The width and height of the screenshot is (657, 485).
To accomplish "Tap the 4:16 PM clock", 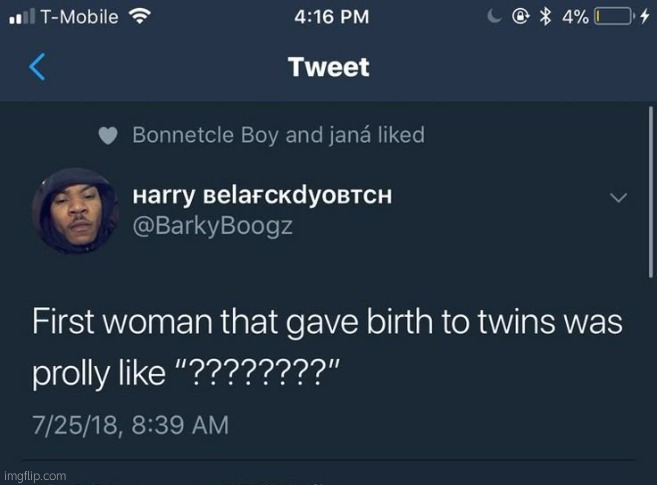I will pos(333,17).
